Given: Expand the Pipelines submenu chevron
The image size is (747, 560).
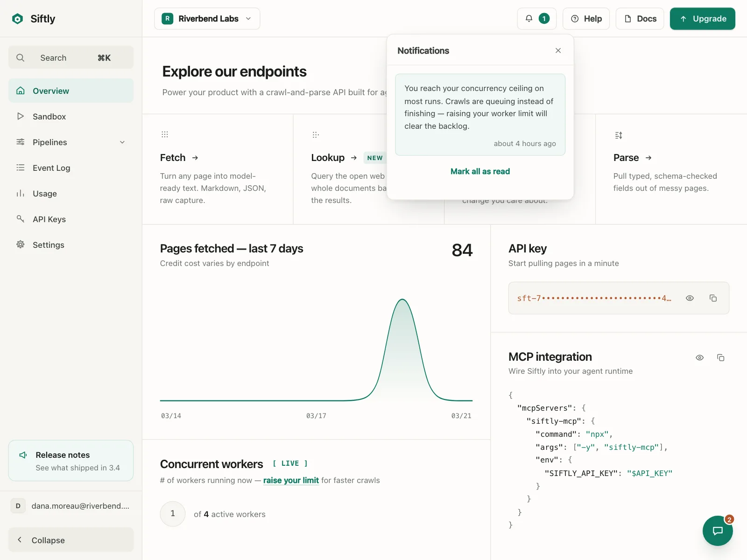Looking at the screenshot, I should [122, 142].
